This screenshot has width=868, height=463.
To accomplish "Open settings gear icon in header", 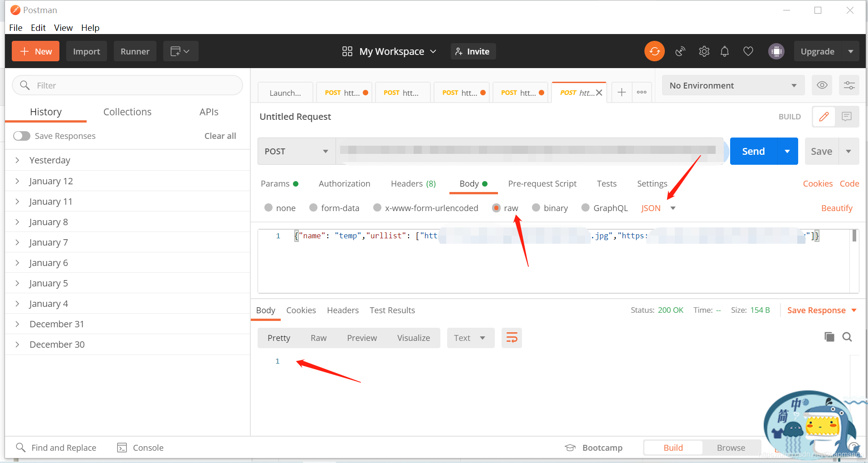I will click(x=704, y=51).
